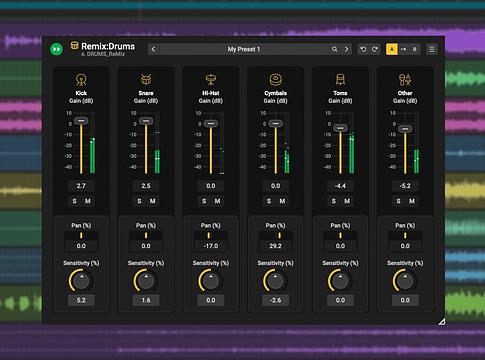Click the Other gain value -5.2
The width and height of the screenshot is (485, 360).
pyautogui.click(x=405, y=186)
